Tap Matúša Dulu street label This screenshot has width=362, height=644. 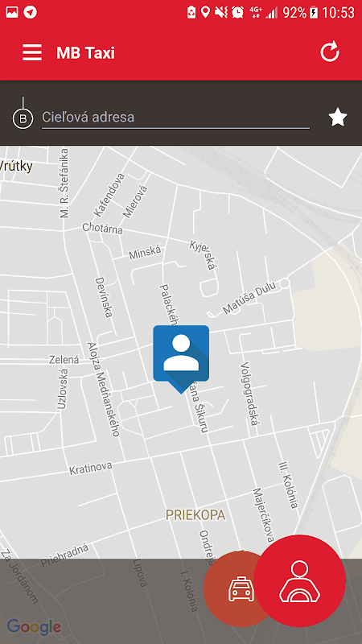point(250,296)
